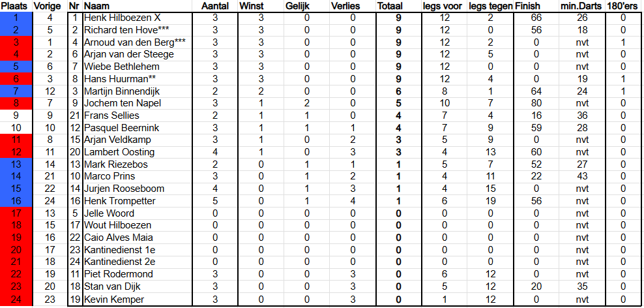Click Lambert Oosting's Aantal value 4

215,152
